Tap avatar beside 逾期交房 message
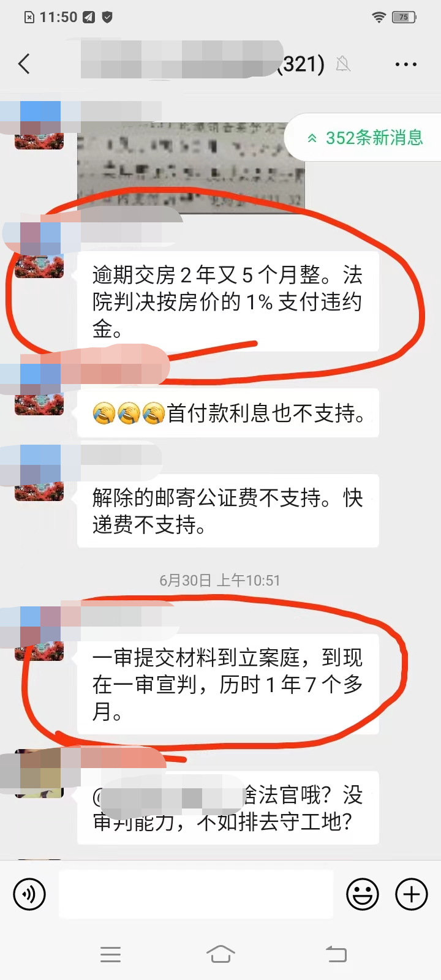This screenshot has height=980, width=441. point(39,265)
